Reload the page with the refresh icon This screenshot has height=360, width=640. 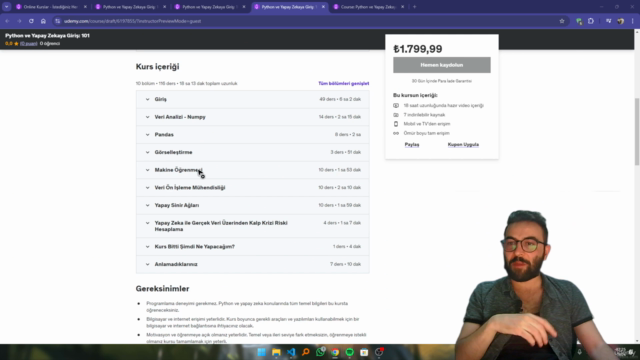(x=31, y=21)
